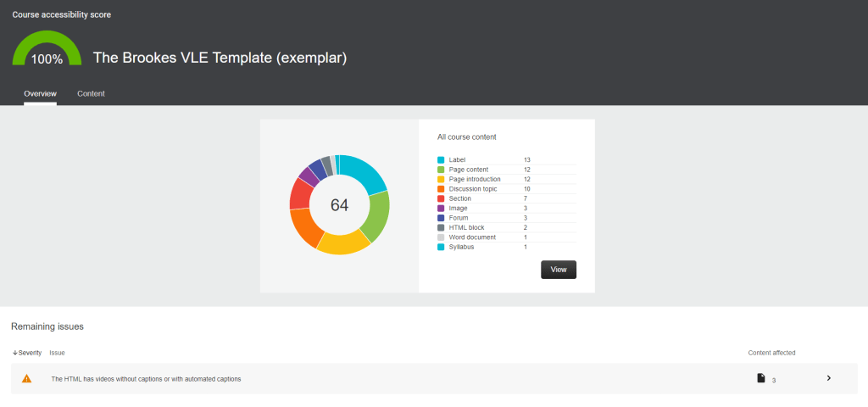Select the Page introduction yellow swatch
Image resolution: width=868 pixels, height=407 pixels.
441,180
